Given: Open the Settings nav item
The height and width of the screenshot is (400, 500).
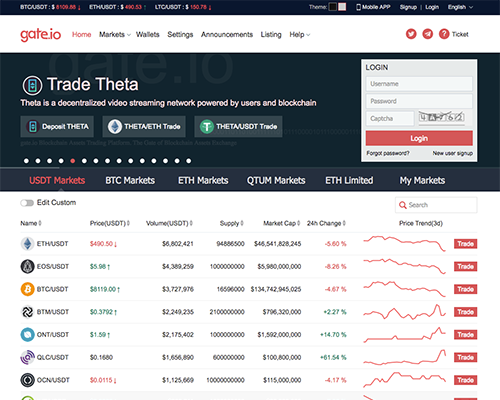Looking at the screenshot, I should tap(180, 34).
